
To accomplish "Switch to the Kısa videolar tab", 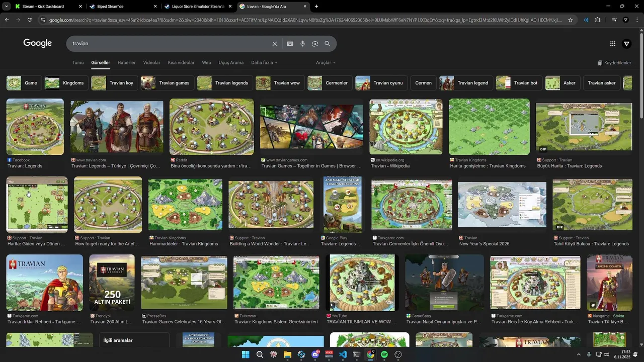I will pos(181,63).
